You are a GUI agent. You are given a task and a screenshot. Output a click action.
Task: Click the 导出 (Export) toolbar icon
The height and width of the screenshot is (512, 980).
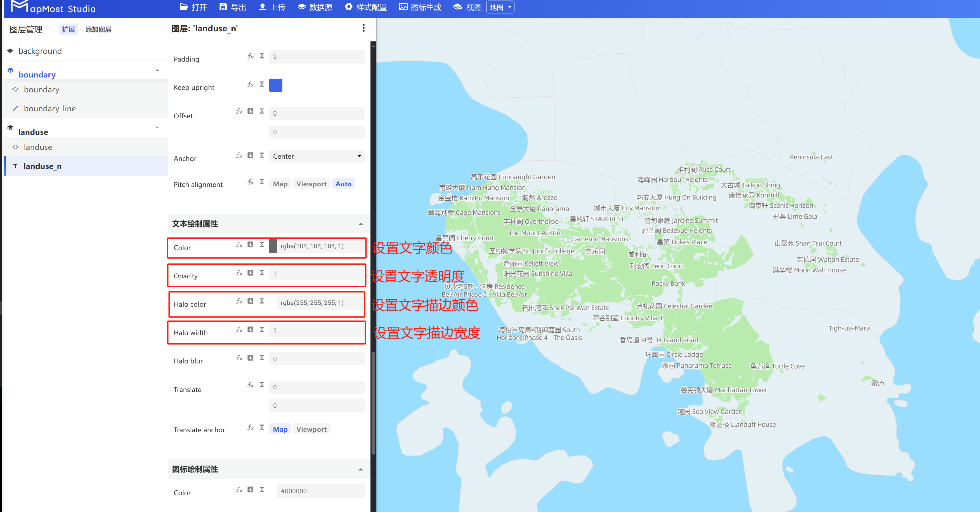(233, 7)
